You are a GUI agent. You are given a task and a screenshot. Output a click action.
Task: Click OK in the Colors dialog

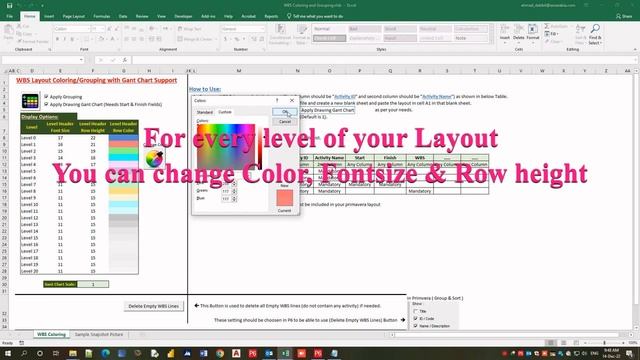pyautogui.click(x=285, y=112)
